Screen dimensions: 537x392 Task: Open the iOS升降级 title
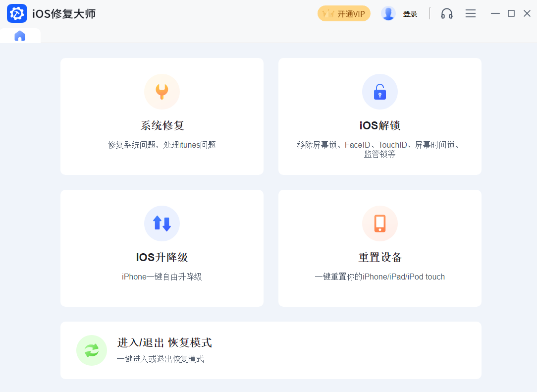click(162, 257)
